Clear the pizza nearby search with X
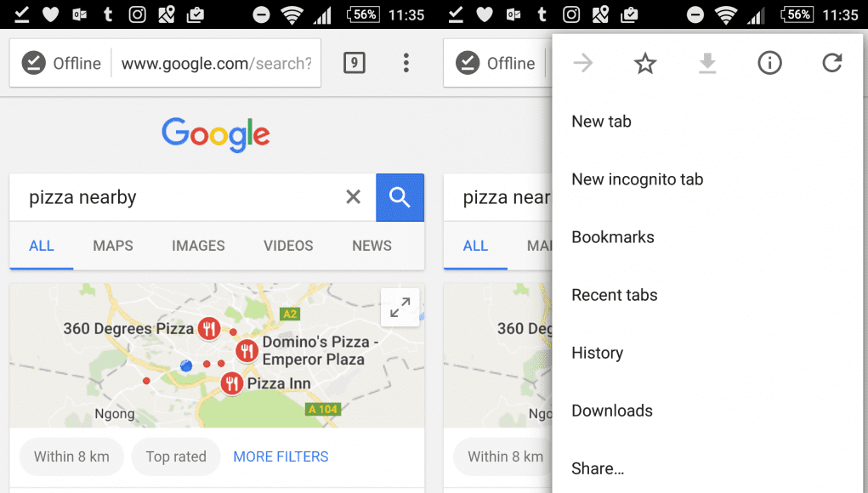The width and height of the screenshot is (868, 493). 353,197
